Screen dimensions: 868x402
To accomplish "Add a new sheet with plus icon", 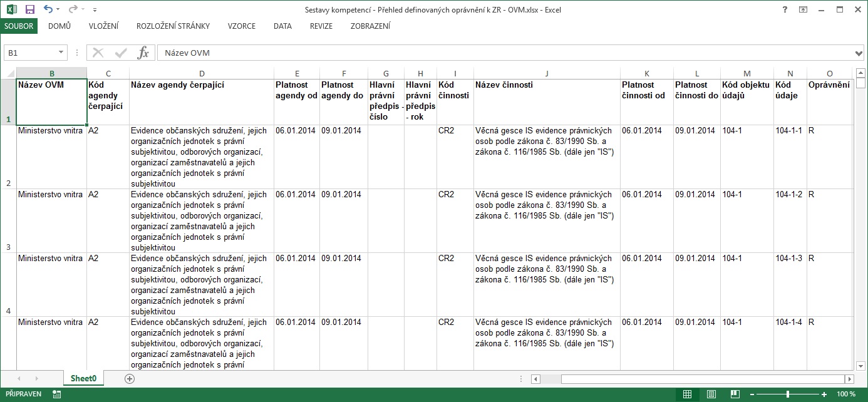I will click(x=130, y=378).
